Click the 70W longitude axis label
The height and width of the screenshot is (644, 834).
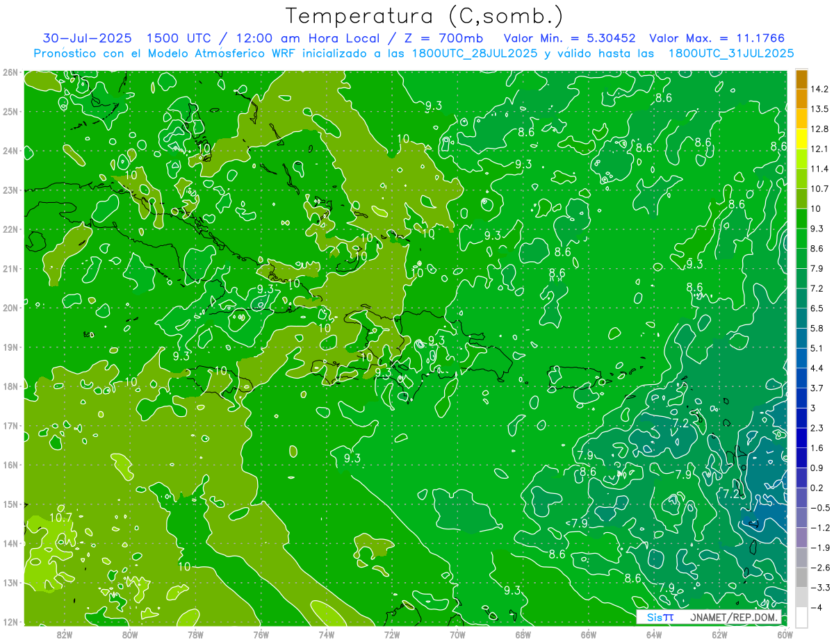click(x=457, y=634)
